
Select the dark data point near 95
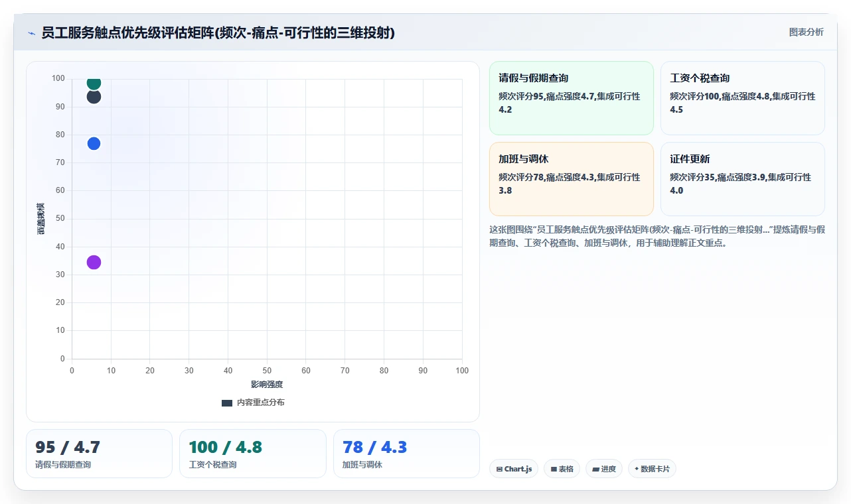tap(94, 97)
